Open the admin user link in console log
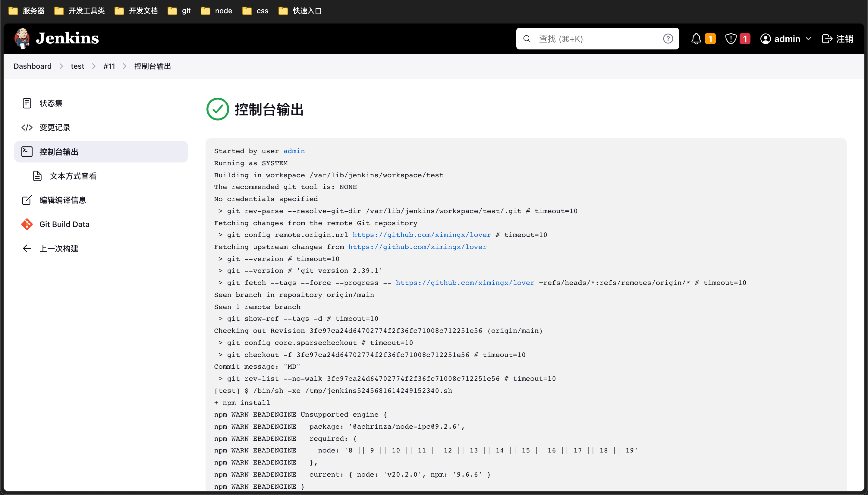Viewport: 868px width, 495px height. tap(294, 151)
